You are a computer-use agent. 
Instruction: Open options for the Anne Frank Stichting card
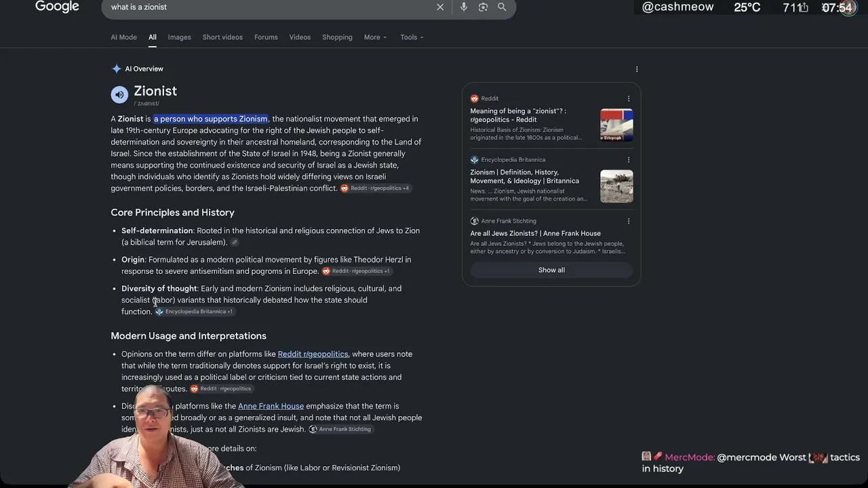click(x=629, y=221)
